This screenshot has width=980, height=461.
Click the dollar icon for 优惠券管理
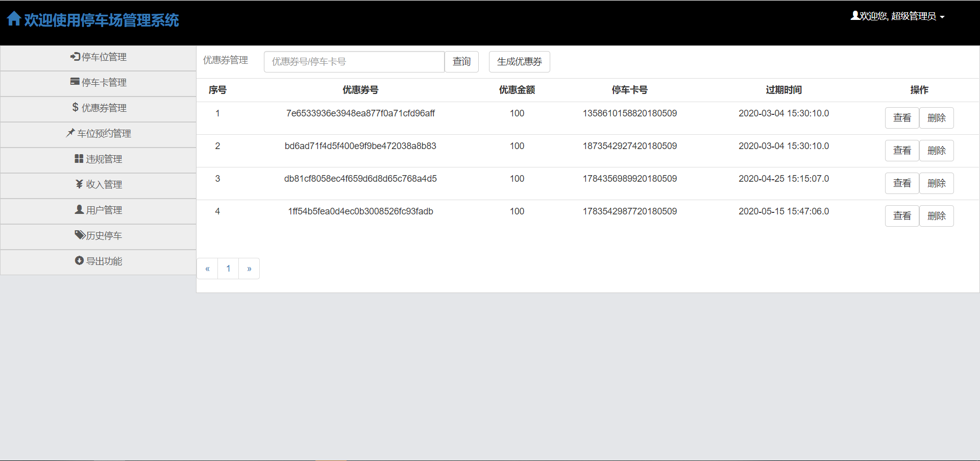(x=76, y=107)
